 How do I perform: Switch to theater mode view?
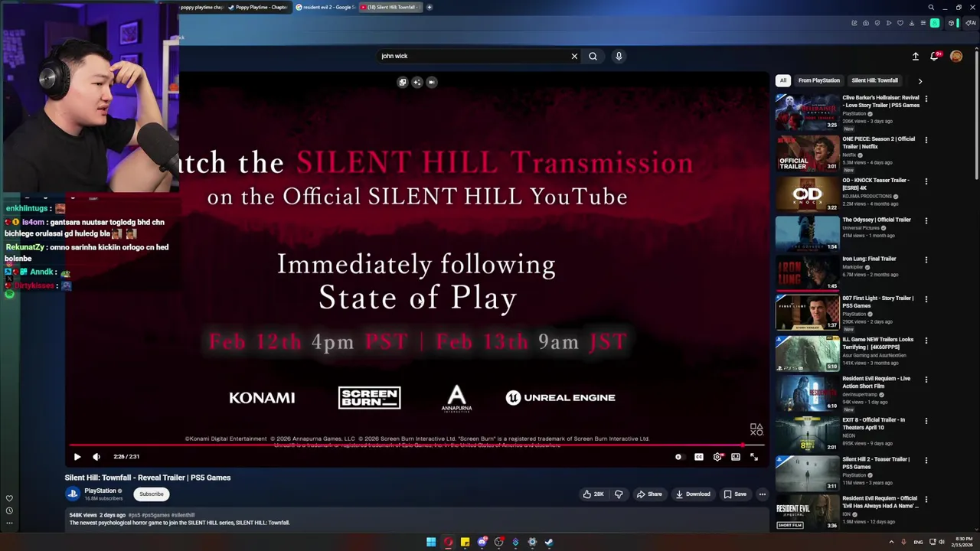[736, 457]
